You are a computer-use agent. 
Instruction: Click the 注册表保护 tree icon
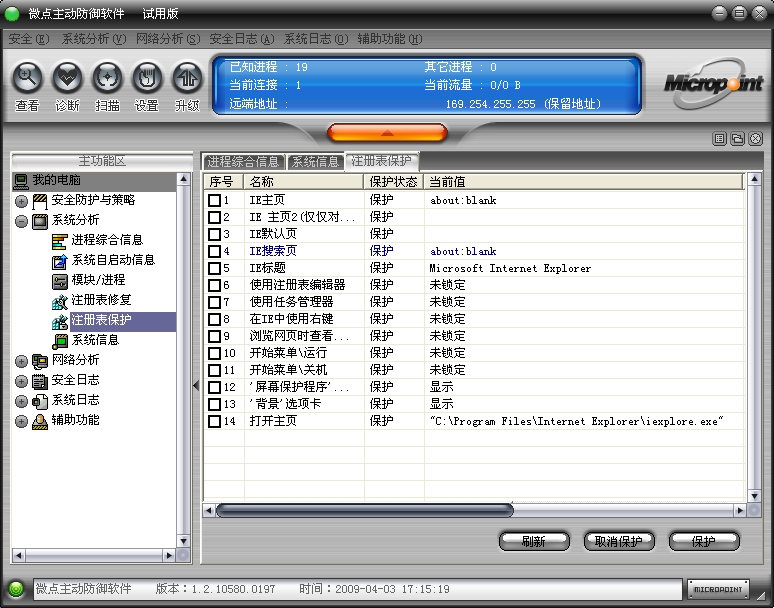coord(60,322)
